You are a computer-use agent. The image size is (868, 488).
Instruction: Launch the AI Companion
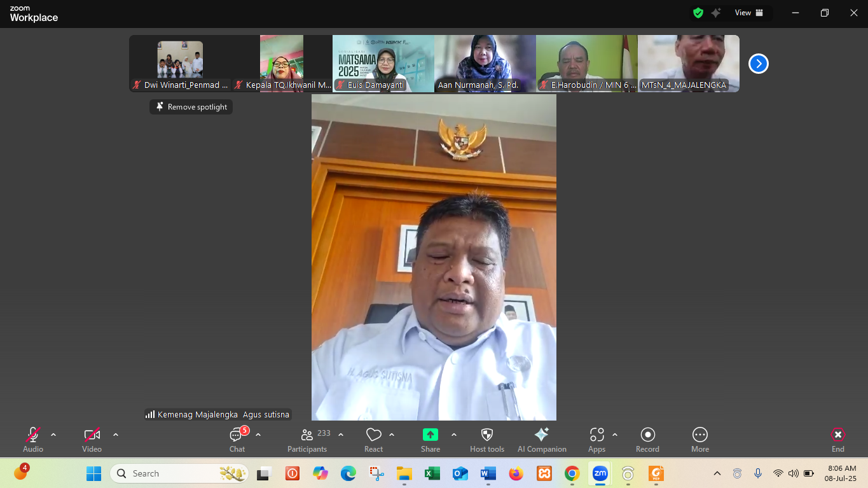(542, 439)
